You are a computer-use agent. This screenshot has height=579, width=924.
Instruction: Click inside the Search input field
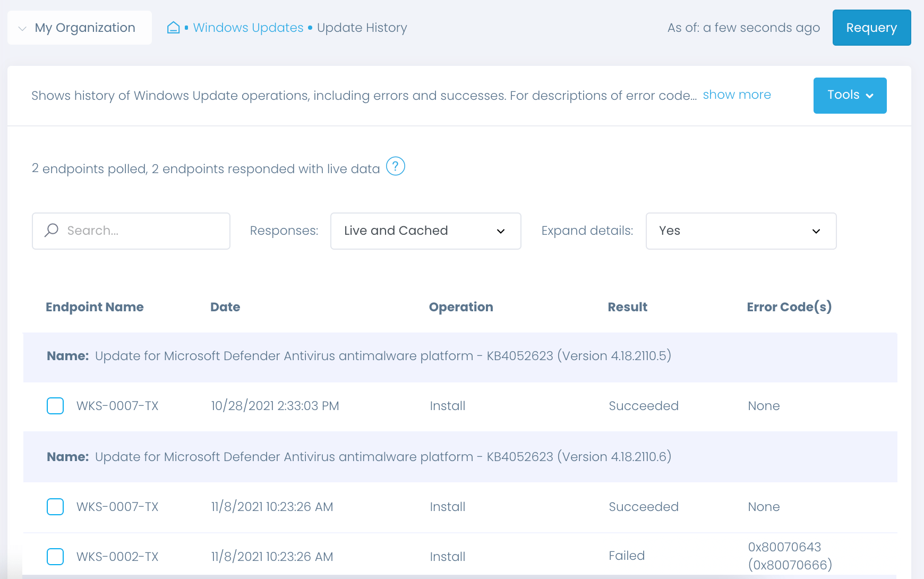[131, 231]
